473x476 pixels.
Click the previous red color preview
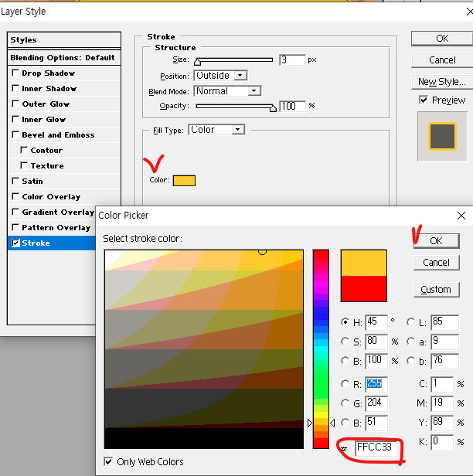point(364,288)
